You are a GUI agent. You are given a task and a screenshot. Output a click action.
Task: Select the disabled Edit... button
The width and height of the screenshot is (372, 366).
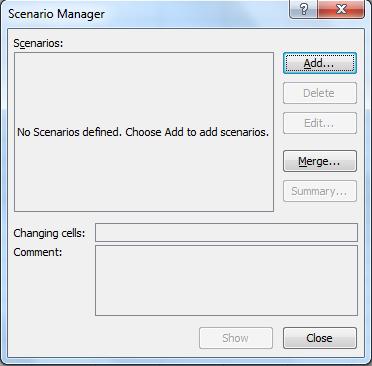320,123
